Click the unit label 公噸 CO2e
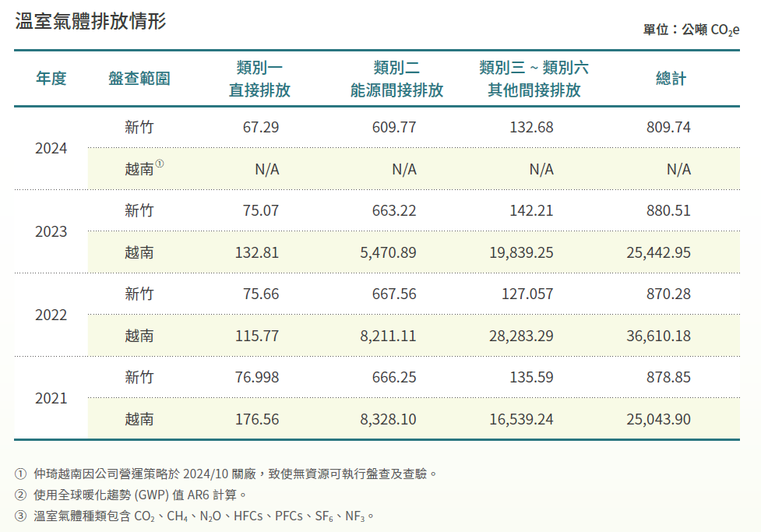Viewport: 761px width, 532px height. (691, 30)
